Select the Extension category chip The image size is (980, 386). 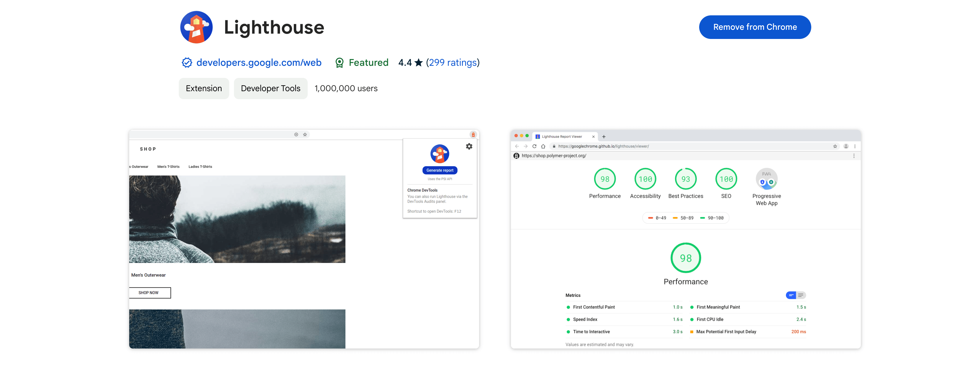click(204, 88)
